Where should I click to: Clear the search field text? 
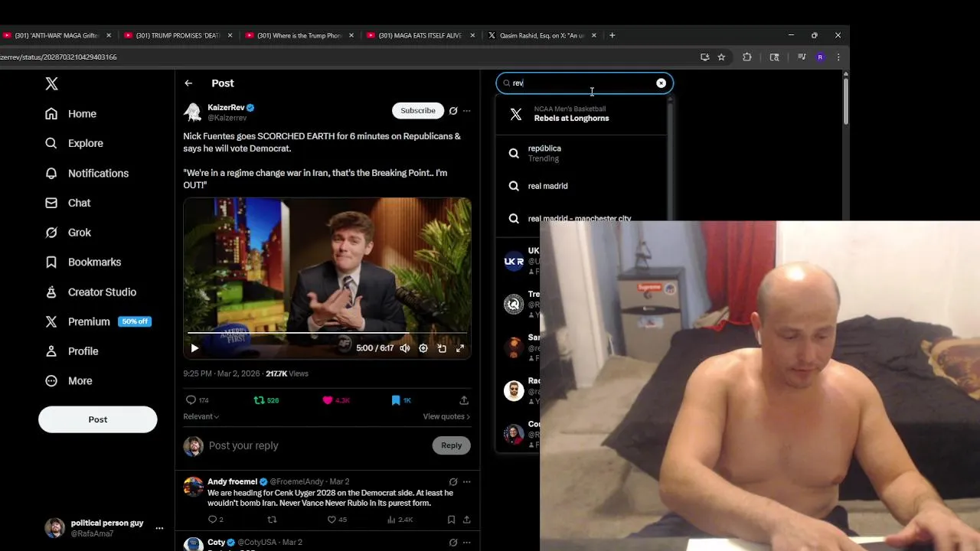click(661, 83)
